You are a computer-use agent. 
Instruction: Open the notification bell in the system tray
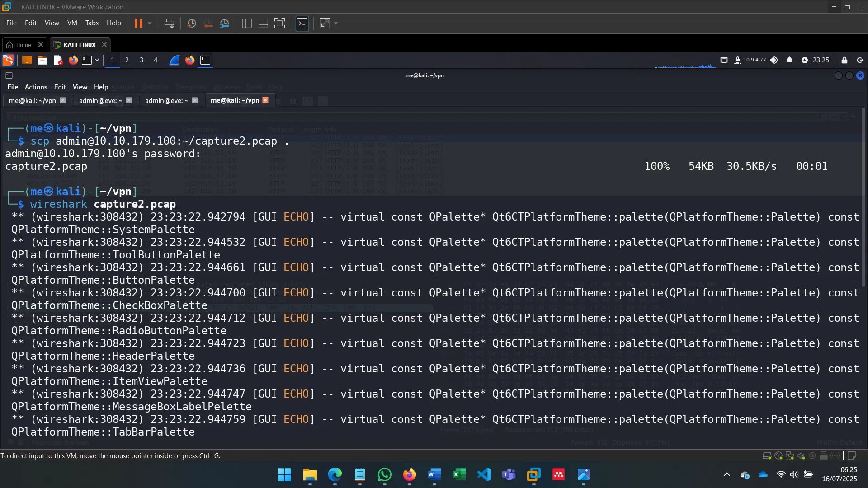(x=789, y=60)
